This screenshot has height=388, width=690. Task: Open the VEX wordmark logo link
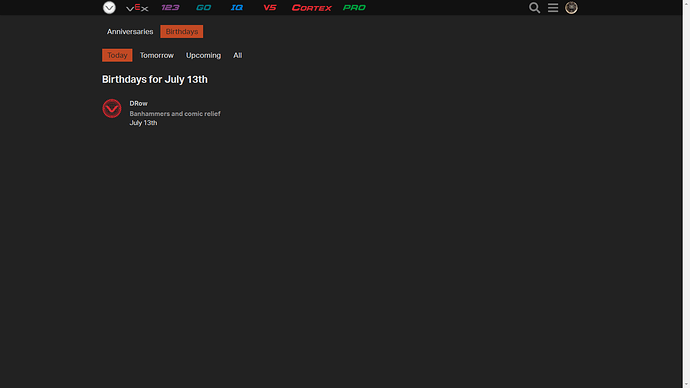tap(137, 7)
